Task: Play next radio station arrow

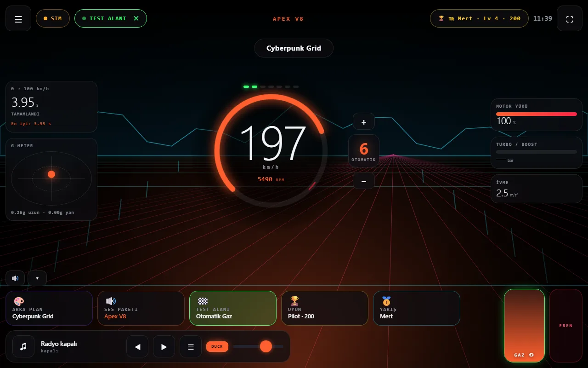Action: pos(164,346)
